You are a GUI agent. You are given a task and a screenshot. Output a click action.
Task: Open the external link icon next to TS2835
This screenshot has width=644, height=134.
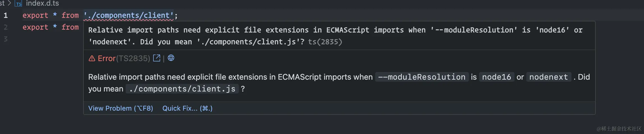[x=157, y=58]
